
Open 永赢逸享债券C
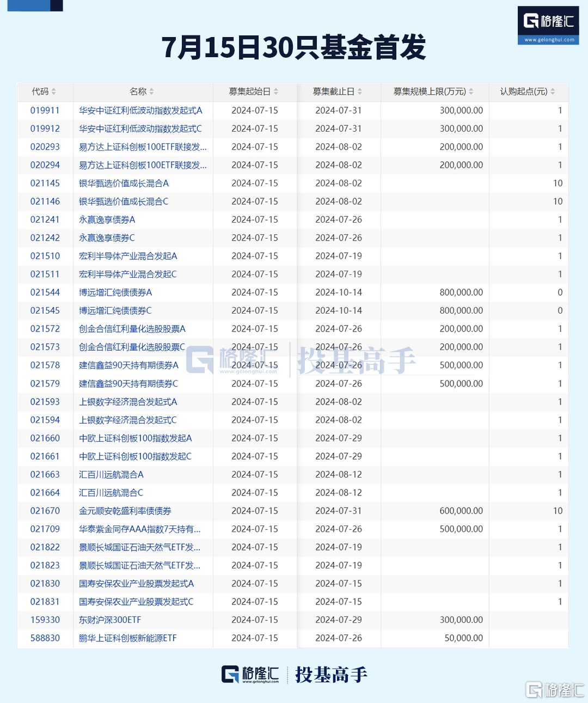click(x=107, y=238)
